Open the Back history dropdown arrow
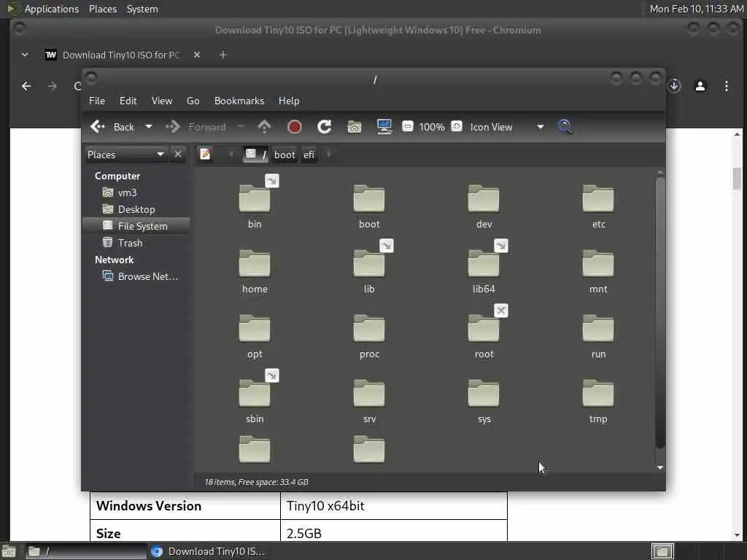Image resolution: width=747 pixels, height=560 pixels. coord(149,127)
